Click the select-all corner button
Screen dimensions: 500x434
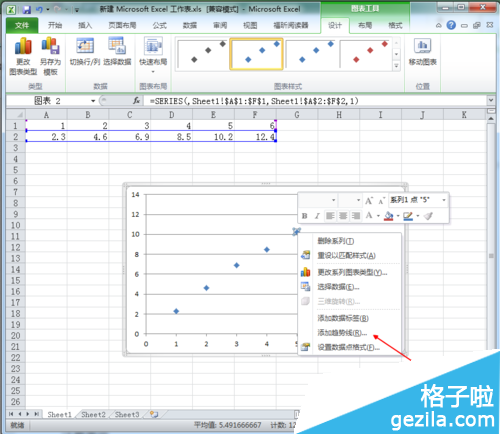tap(16, 115)
